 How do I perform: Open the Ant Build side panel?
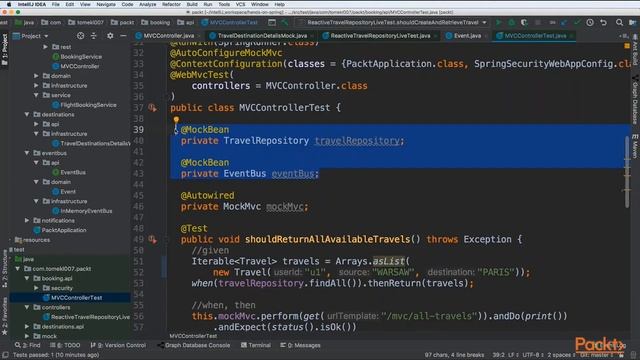point(635,50)
